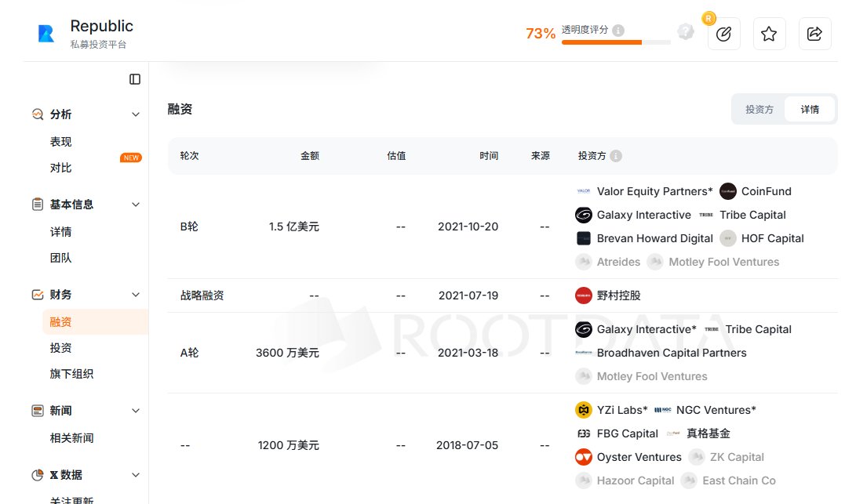Favorite Republic with the star icon
The height and width of the screenshot is (504, 856).
tap(769, 34)
